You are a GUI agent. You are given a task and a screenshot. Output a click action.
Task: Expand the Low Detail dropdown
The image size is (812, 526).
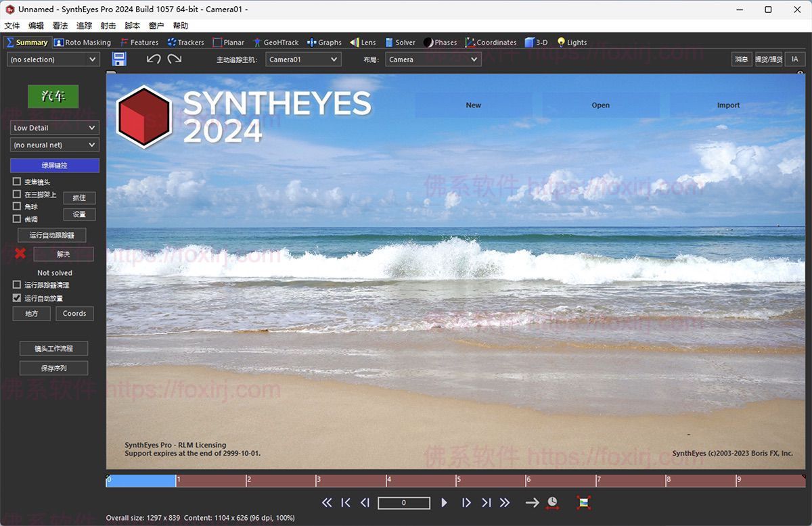click(x=54, y=127)
